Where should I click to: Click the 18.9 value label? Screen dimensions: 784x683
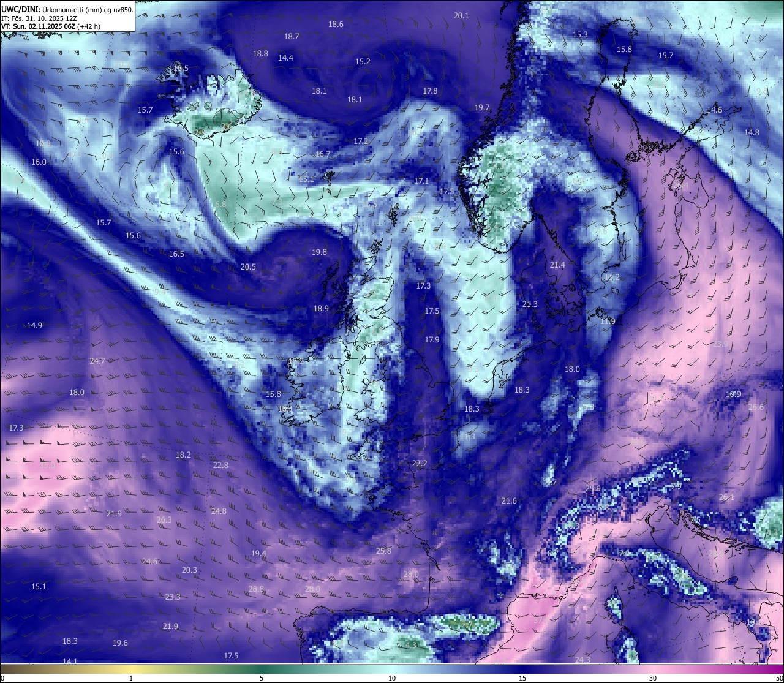pos(321,309)
